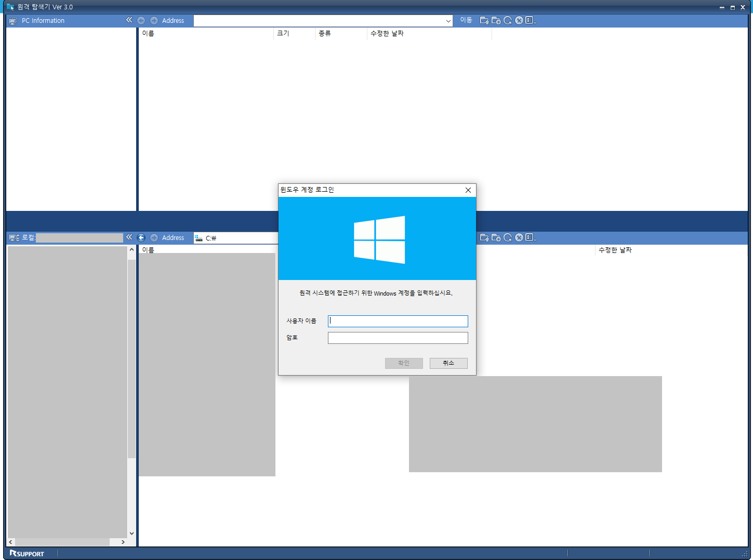Click the 취소 button in login dialog
Image resolution: width=753 pixels, height=560 pixels.
(448, 363)
